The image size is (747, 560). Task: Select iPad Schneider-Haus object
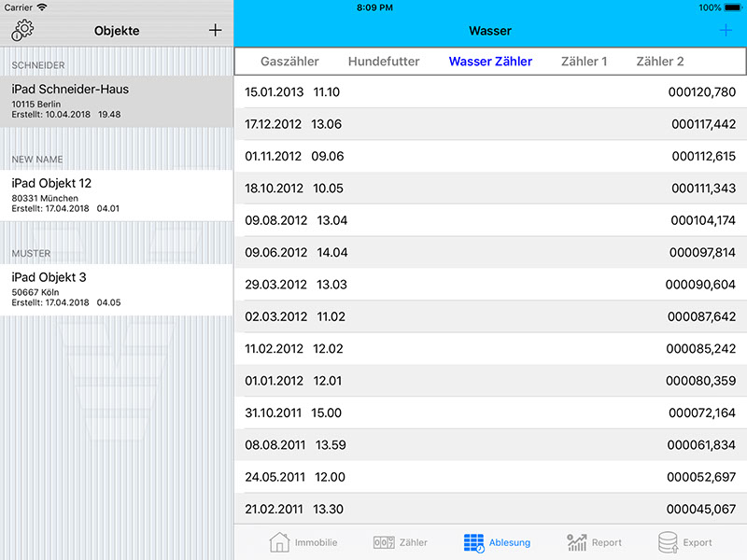click(x=117, y=101)
